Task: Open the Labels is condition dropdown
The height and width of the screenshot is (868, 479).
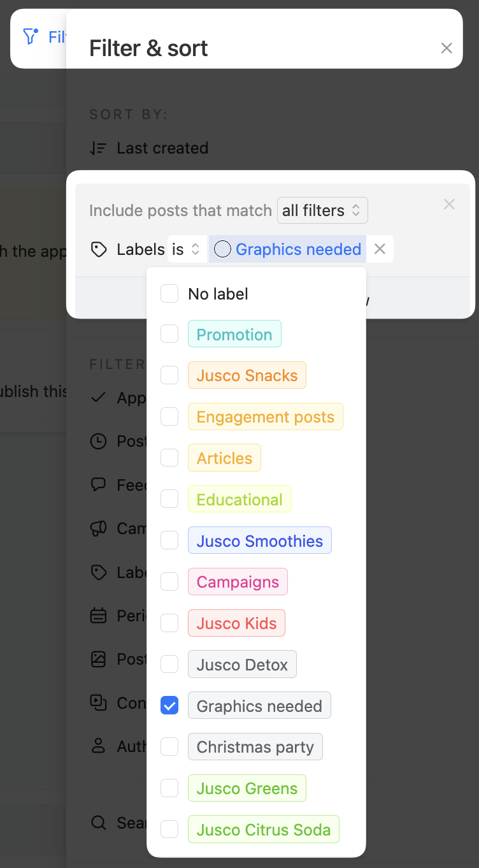Action: click(187, 249)
